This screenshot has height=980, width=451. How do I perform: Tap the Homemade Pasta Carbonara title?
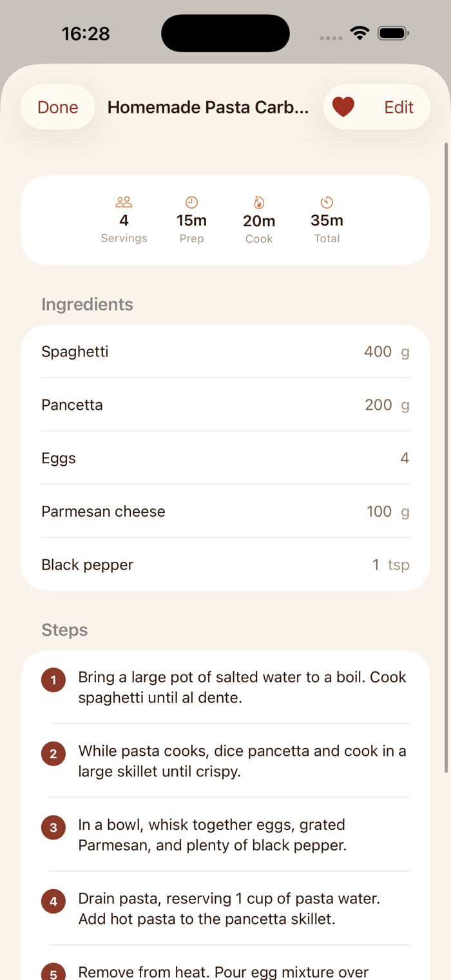(x=208, y=107)
